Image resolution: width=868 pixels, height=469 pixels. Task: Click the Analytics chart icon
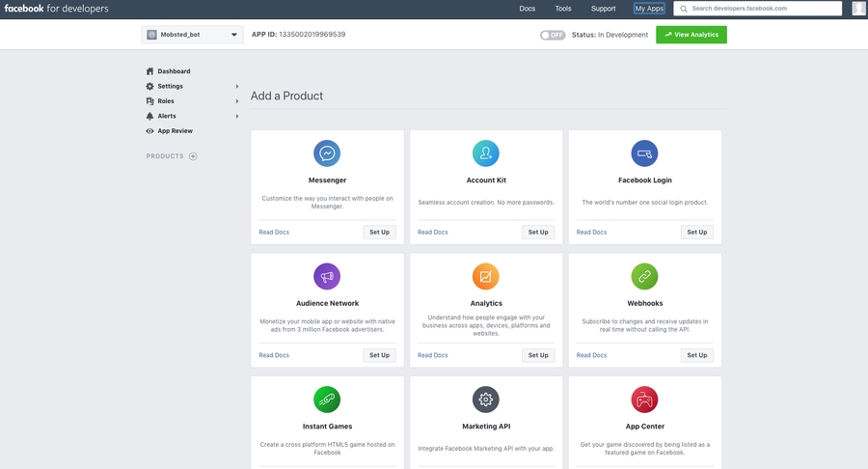486,276
